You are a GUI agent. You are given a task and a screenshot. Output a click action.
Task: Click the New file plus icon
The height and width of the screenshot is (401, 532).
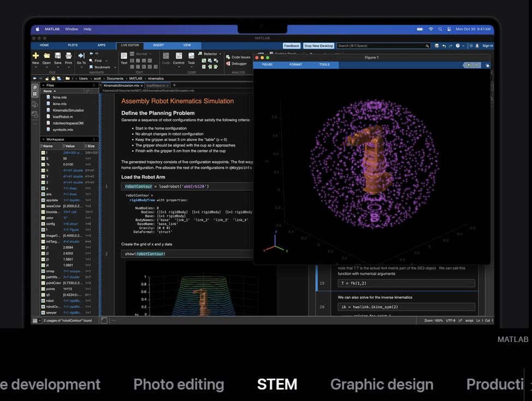(x=36, y=56)
